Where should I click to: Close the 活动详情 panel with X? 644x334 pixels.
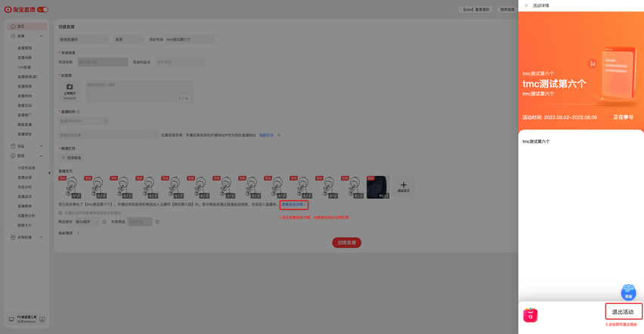click(526, 5)
